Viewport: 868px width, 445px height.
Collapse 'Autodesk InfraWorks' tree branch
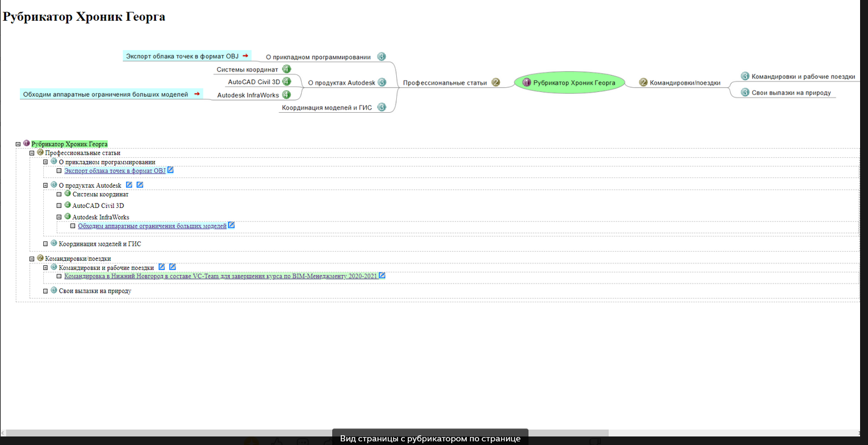(59, 217)
